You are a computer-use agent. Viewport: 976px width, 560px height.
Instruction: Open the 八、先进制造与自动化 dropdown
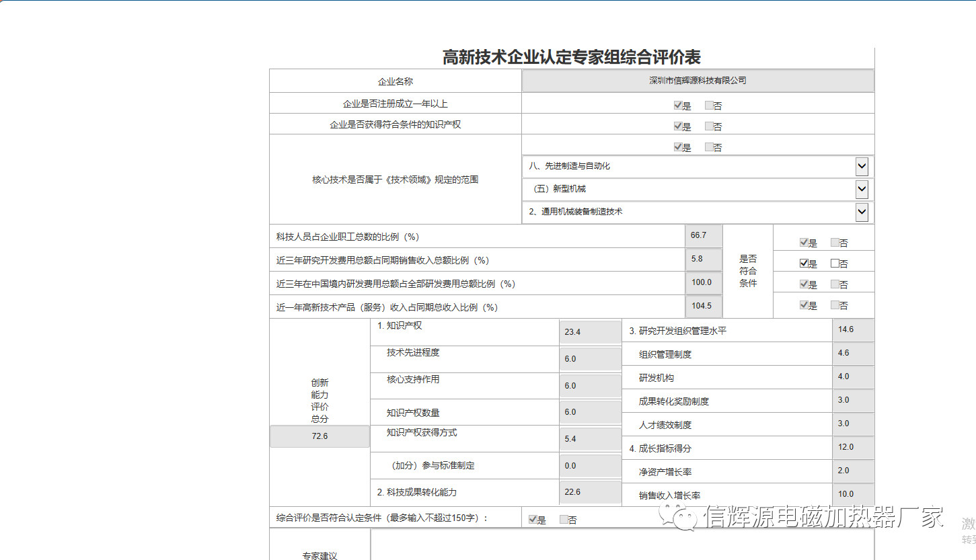pos(862,166)
